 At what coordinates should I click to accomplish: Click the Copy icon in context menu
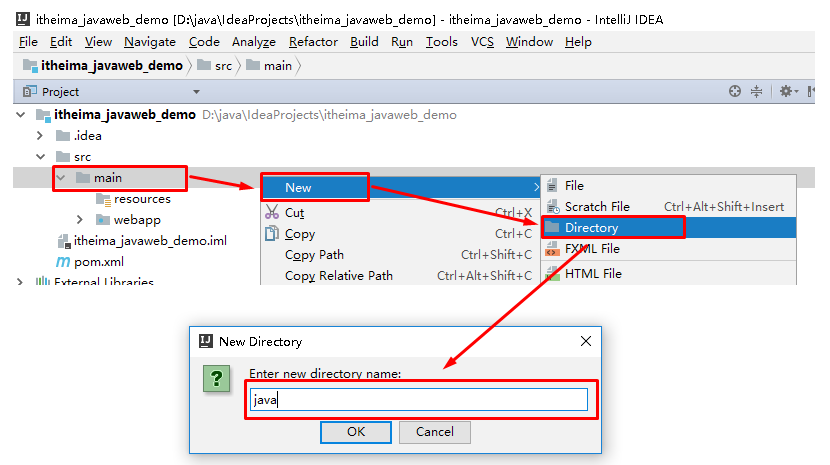[272, 233]
